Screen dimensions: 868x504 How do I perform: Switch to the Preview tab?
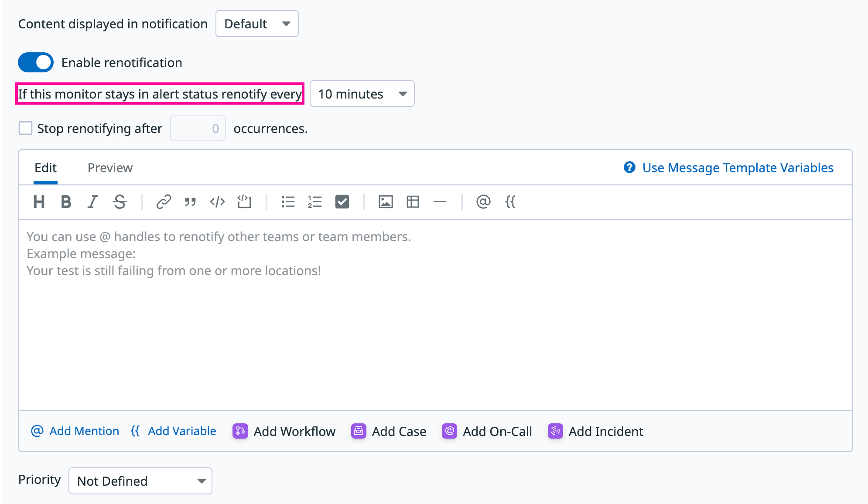click(110, 168)
